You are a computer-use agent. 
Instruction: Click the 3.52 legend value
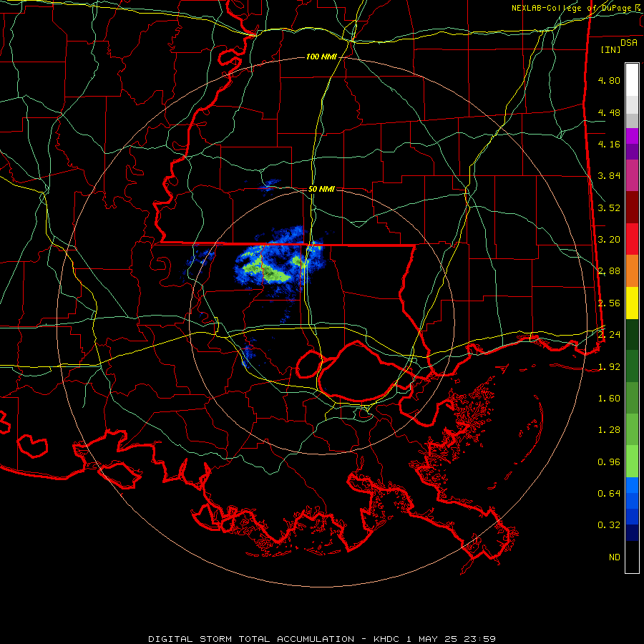click(x=609, y=208)
